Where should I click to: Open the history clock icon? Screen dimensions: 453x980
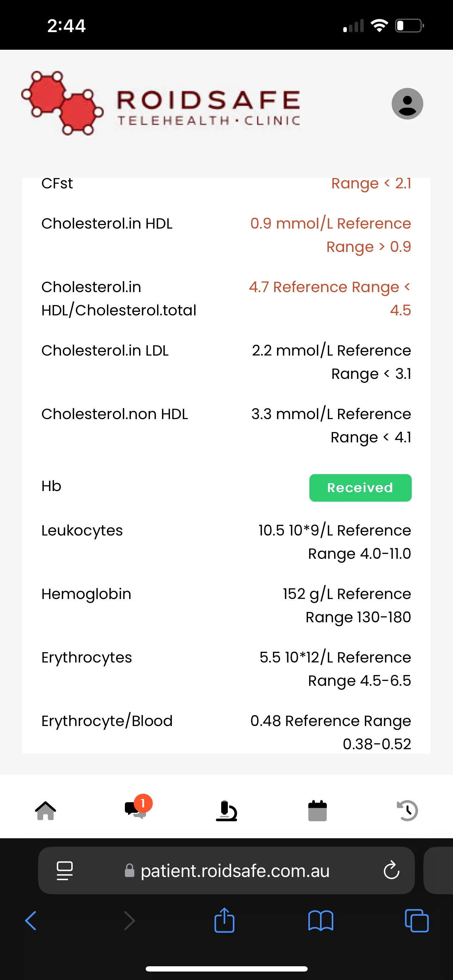tap(407, 810)
